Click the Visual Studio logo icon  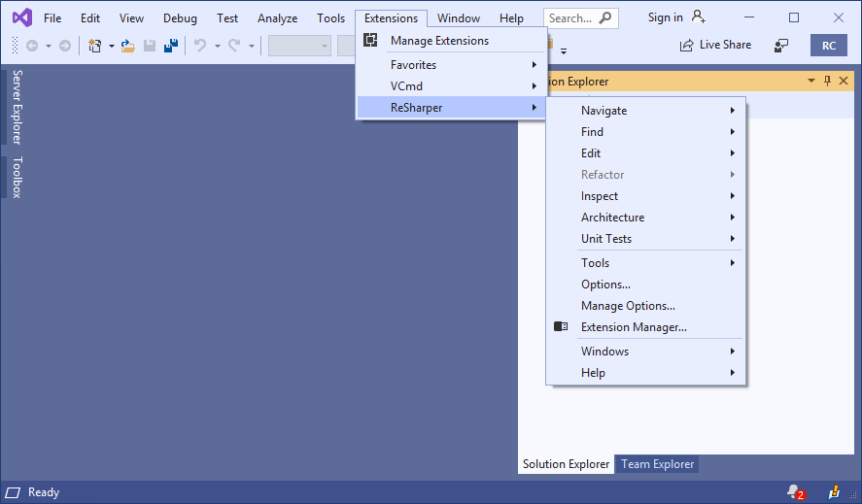tap(21, 17)
